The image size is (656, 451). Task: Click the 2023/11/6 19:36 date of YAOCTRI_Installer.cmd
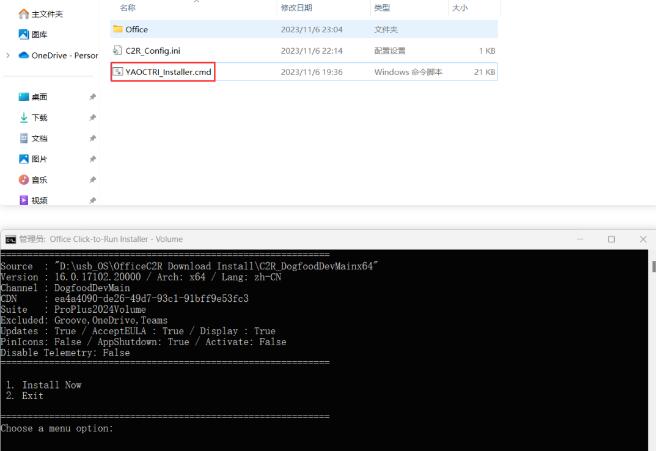click(312, 72)
